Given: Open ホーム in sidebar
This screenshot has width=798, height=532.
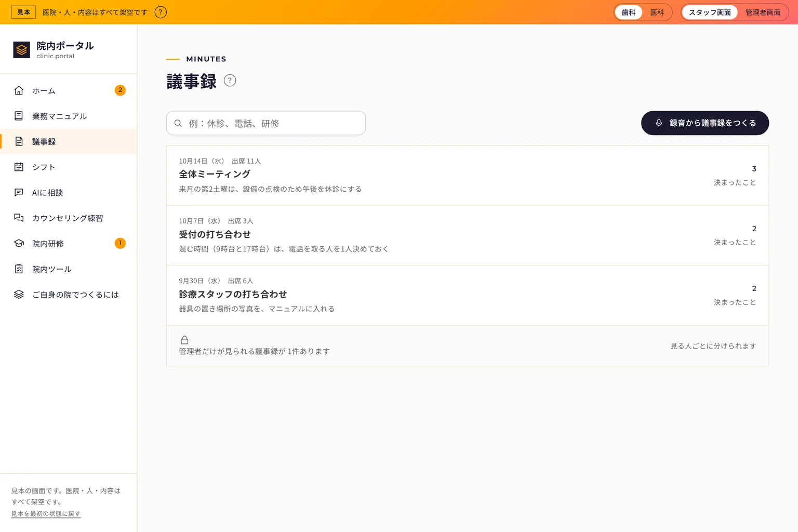Looking at the screenshot, I should [x=69, y=90].
